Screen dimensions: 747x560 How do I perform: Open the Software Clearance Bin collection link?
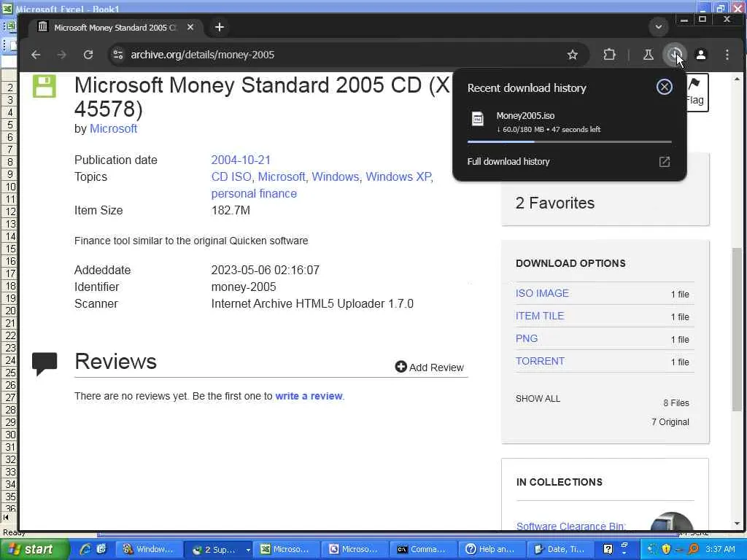570,526
